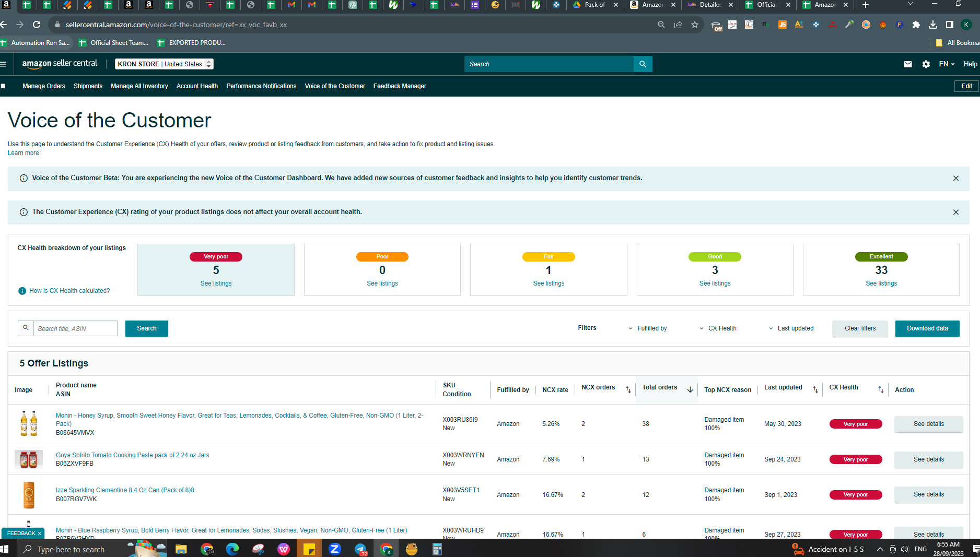Click the teal search magnifier button

(x=643, y=64)
